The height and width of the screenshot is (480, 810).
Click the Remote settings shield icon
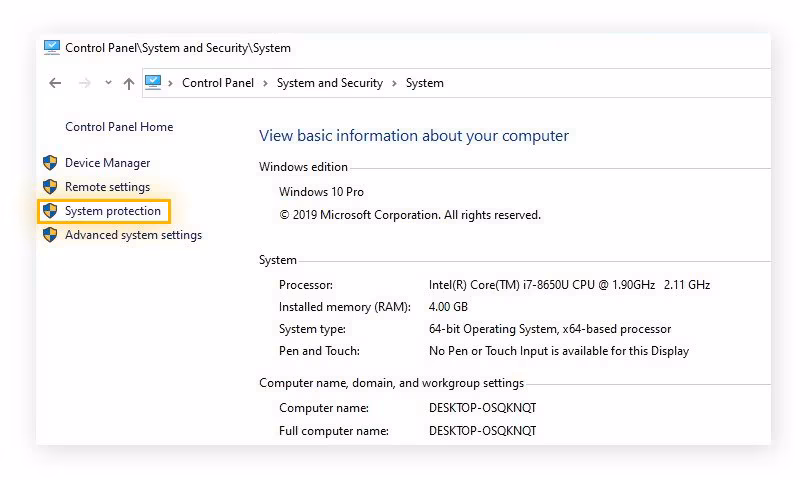[50, 187]
